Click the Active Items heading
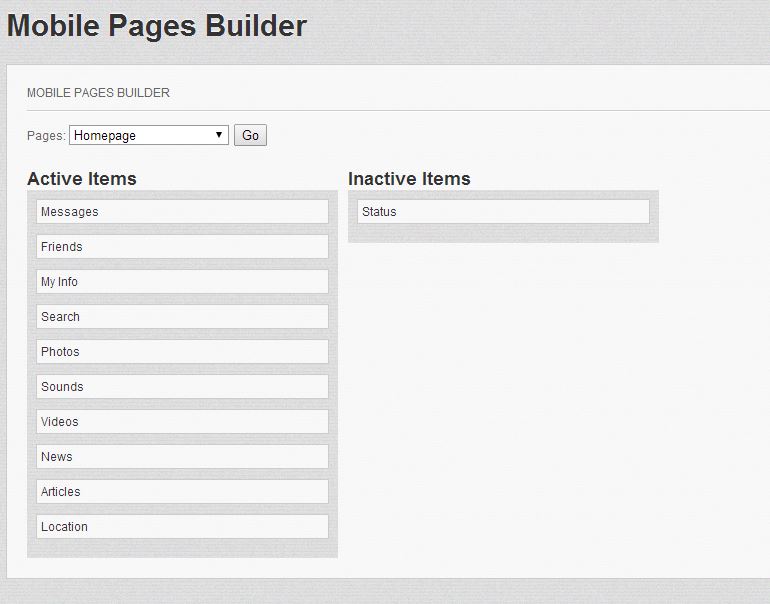Image resolution: width=770 pixels, height=604 pixels. (82, 179)
